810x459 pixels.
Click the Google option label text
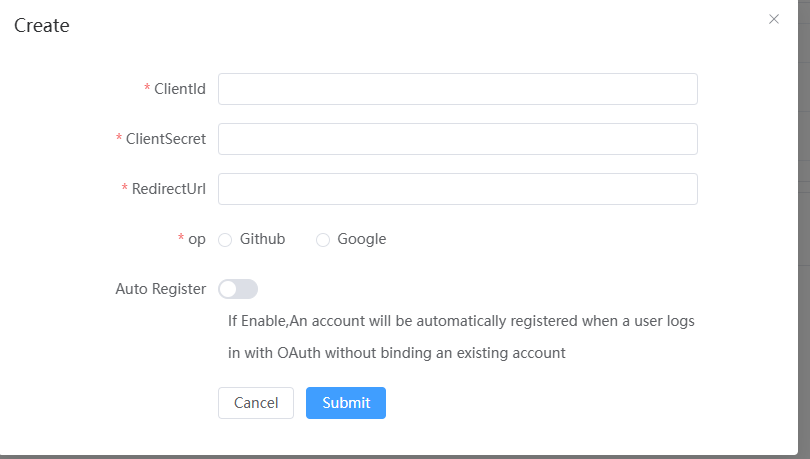[x=361, y=239]
